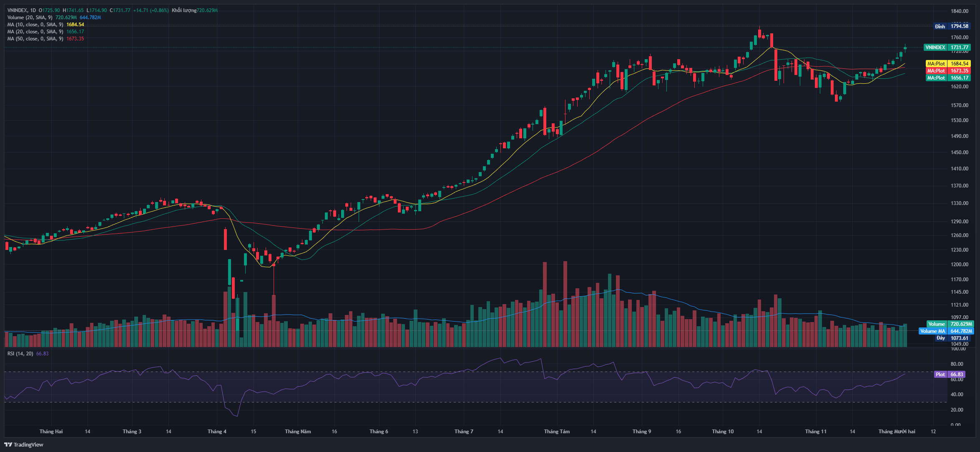Select the Volume (20, SMA, 9) legend

pyautogui.click(x=30, y=17)
